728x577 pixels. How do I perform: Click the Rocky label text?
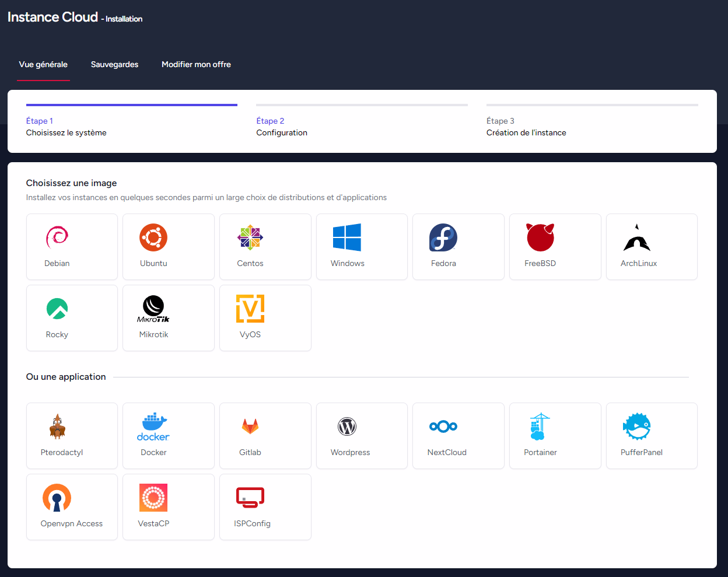click(x=57, y=334)
